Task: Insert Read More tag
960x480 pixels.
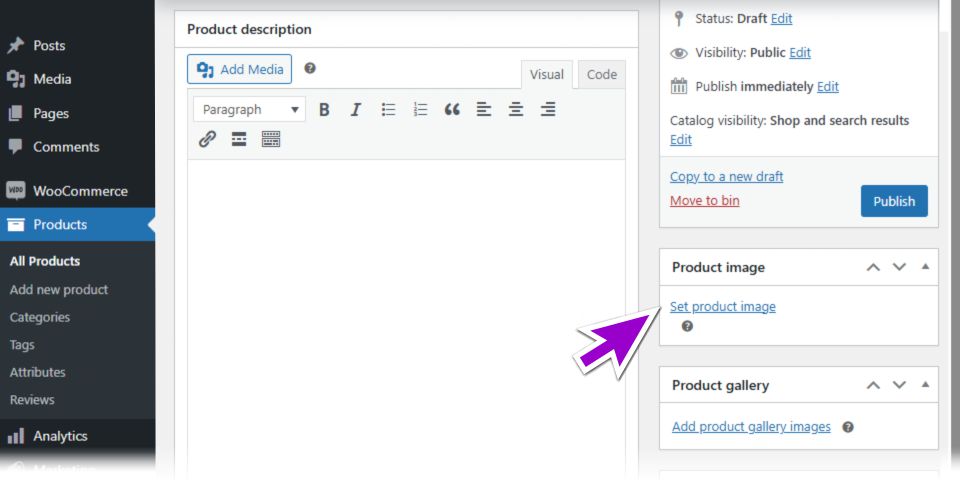Action: 239,140
